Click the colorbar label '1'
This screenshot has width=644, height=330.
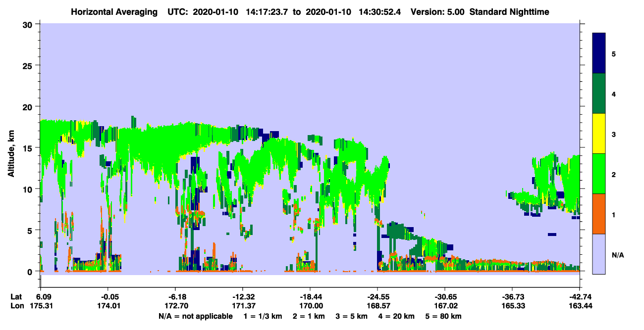pos(614,215)
